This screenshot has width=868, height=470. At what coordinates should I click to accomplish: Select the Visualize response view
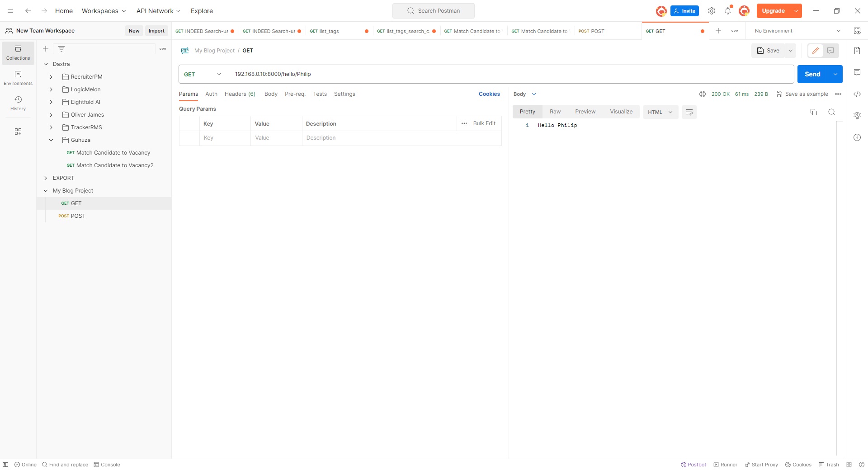pos(621,112)
